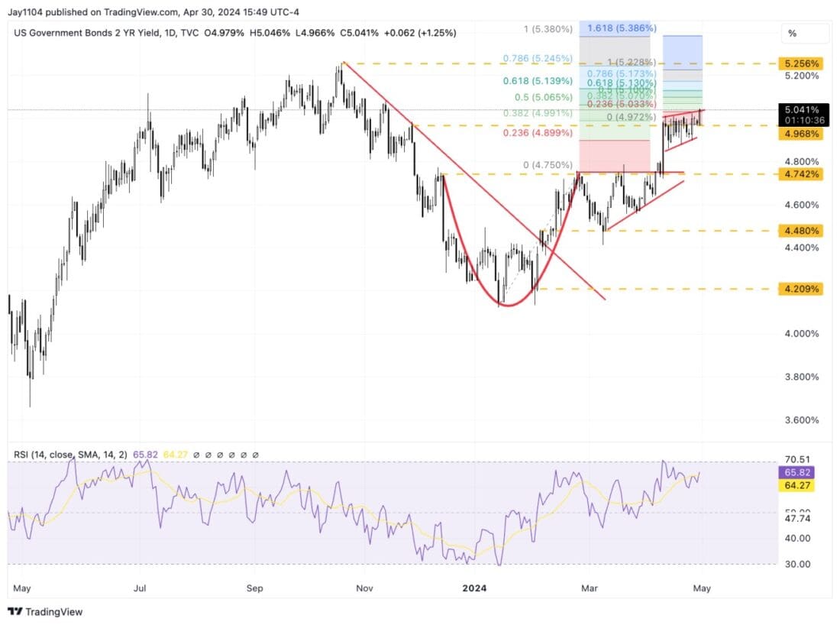
Task: Click the percent scale icon
Action: (x=794, y=34)
